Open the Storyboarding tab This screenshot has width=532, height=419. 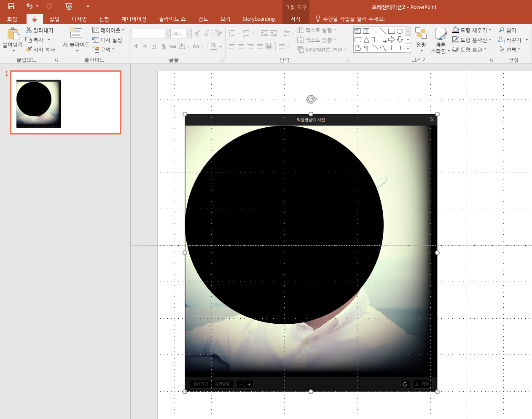pyautogui.click(x=259, y=19)
